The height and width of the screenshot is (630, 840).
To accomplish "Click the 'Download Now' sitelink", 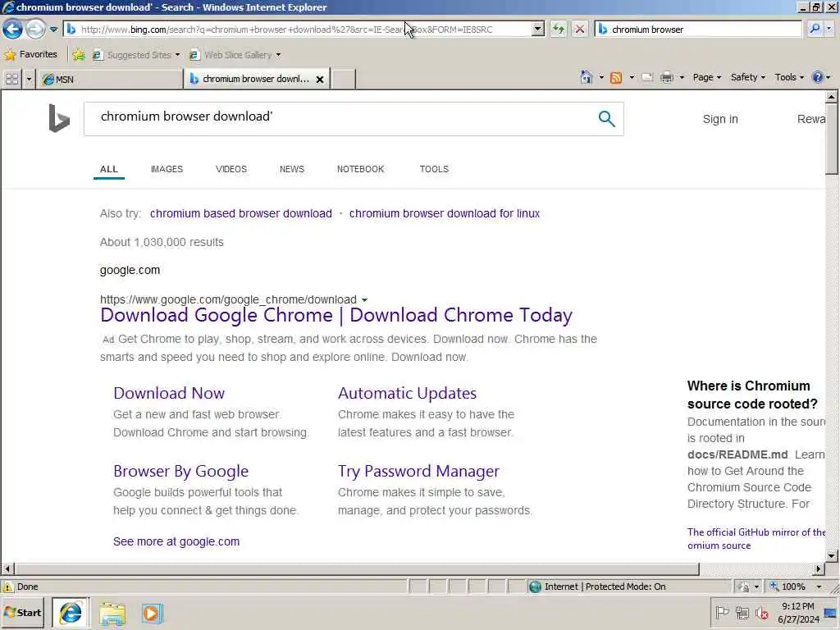I will click(x=169, y=393).
